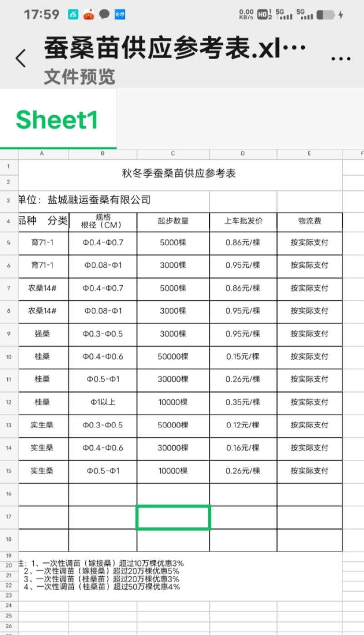Tap the HD indicator in status bar
Viewport: 364px width, 635px height.
[262, 15]
